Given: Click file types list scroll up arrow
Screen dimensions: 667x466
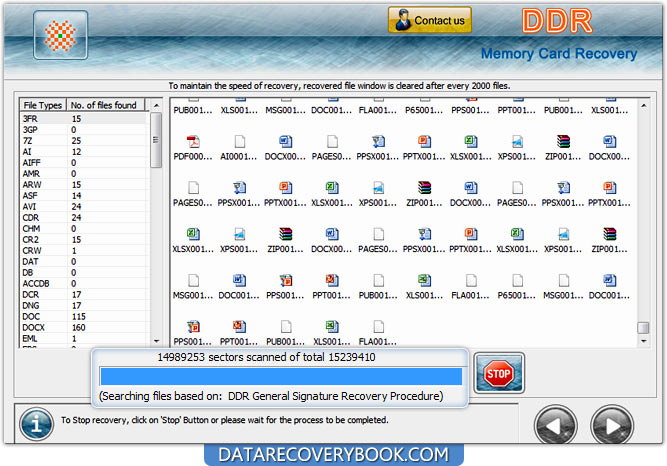Looking at the screenshot, I should (156, 105).
